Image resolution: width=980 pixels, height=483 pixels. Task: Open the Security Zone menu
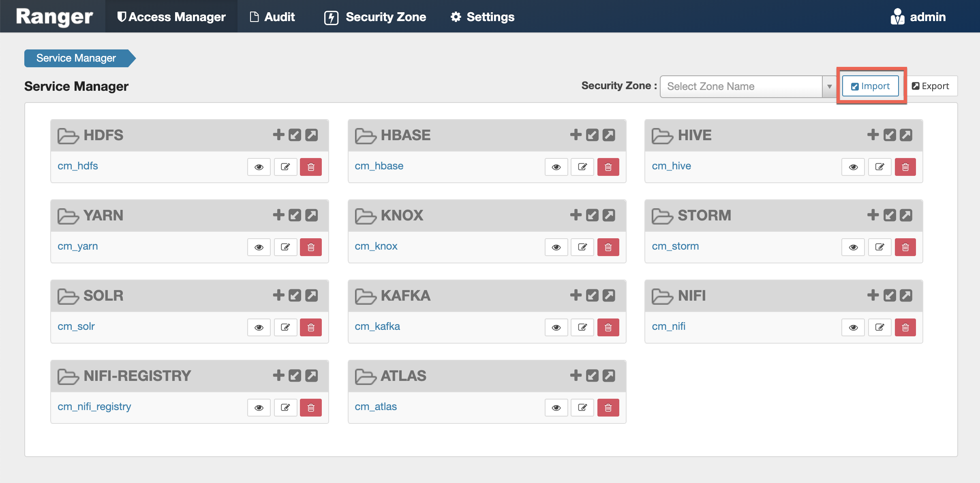(375, 17)
